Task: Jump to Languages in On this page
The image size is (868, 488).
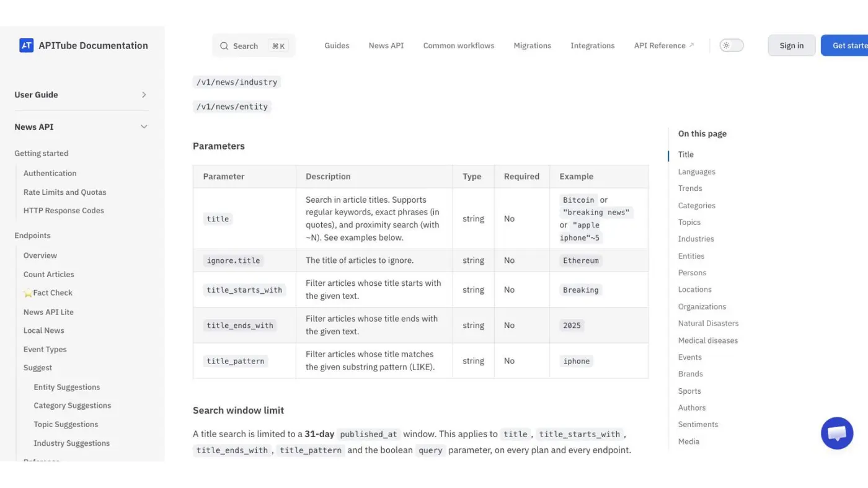Action: click(697, 172)
